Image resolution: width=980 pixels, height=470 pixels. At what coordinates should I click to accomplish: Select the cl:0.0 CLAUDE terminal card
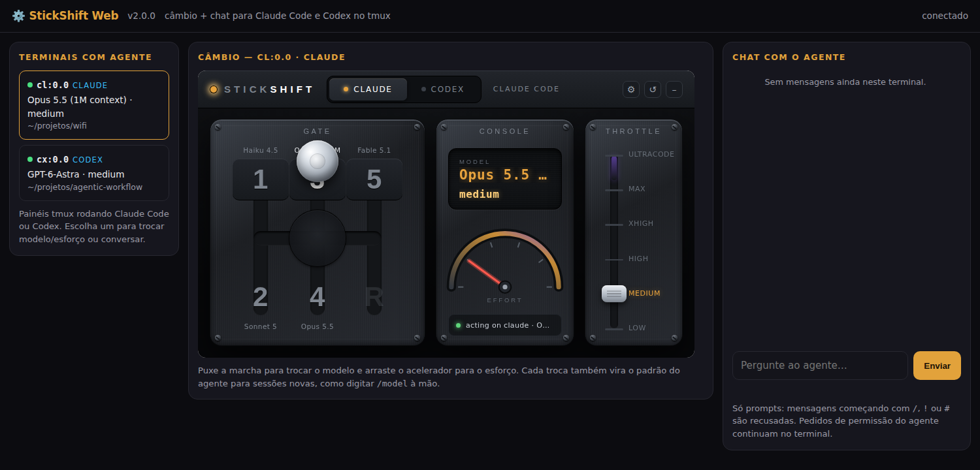point(94,105)
